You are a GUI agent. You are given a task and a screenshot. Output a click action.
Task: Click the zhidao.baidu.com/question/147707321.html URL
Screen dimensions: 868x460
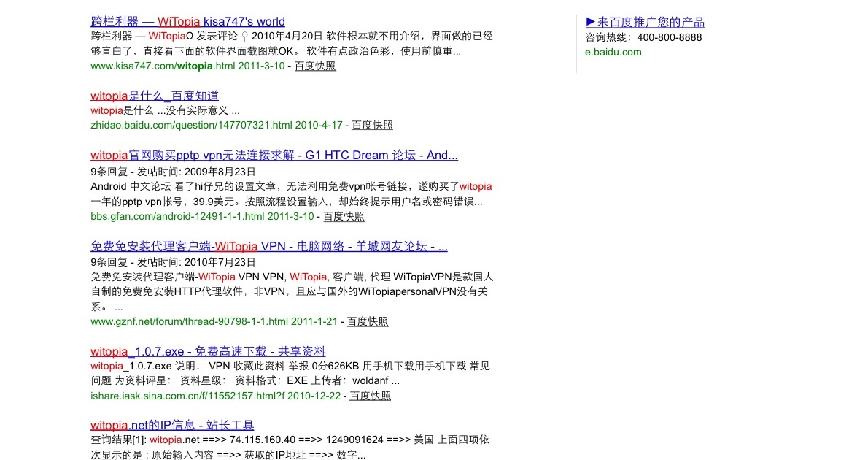[x=192, y=126]
